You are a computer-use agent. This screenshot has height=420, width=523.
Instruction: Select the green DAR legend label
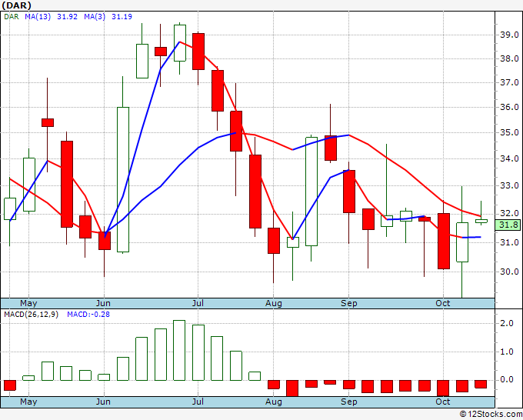[12, 17]
